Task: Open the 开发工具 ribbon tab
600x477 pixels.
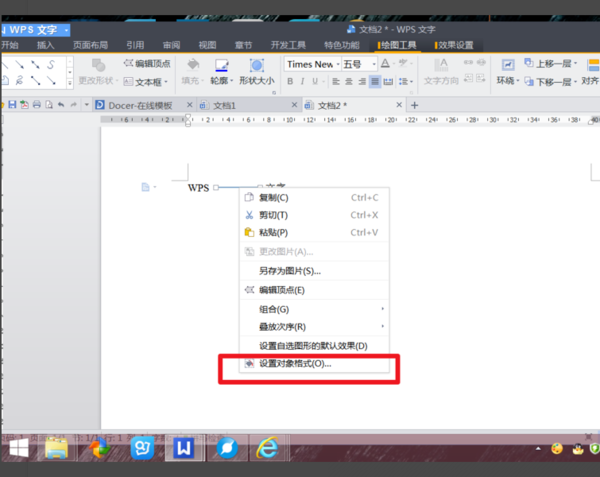Action: (x=288, y=45)
